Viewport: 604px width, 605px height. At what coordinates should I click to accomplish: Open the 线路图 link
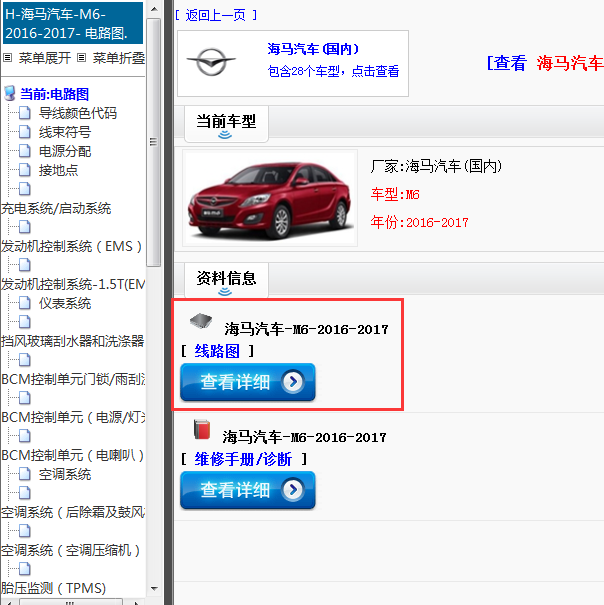217,351
